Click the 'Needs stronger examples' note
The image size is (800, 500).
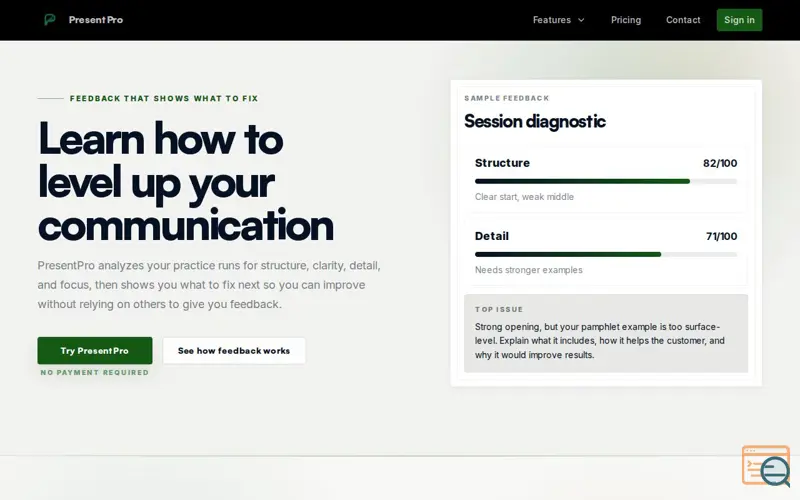(x=529, y=270)
